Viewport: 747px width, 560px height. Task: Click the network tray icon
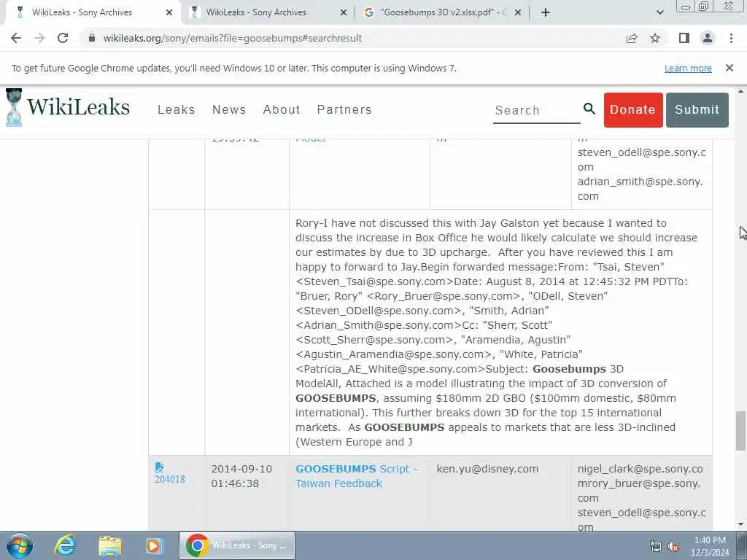656,547
